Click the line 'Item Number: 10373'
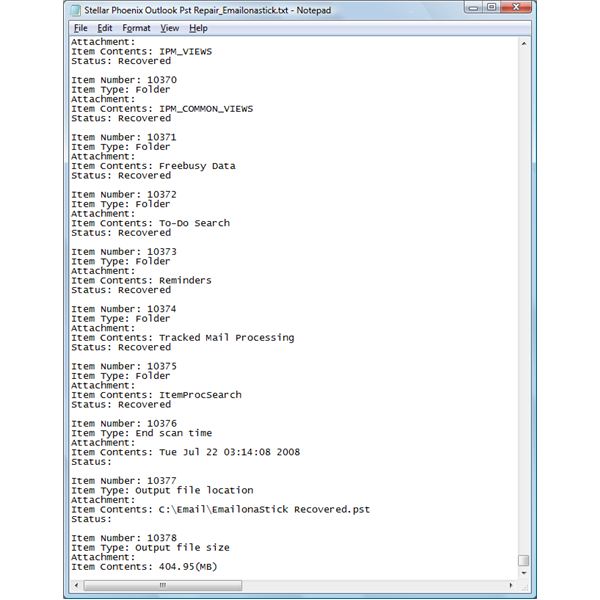Image resolution: width=600 pixels, height=600 pixels. (x=124, y=252)
